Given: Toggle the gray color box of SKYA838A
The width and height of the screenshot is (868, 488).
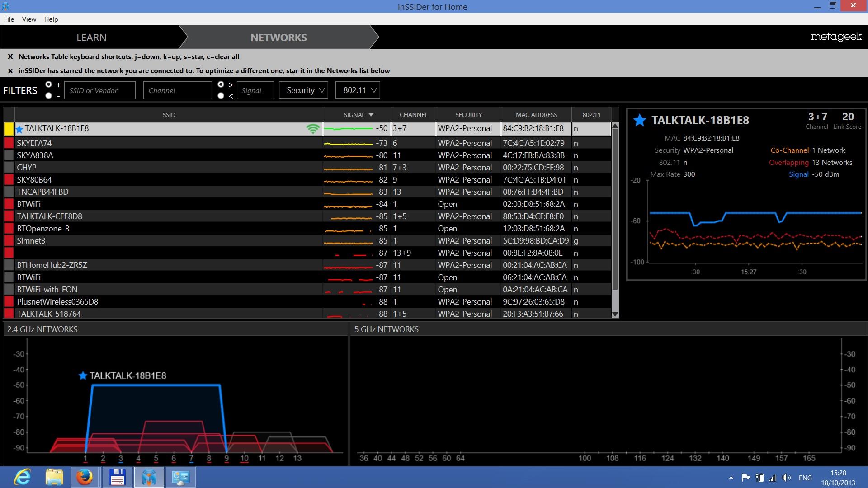Looking at the screenshot, I should [9, 155].
